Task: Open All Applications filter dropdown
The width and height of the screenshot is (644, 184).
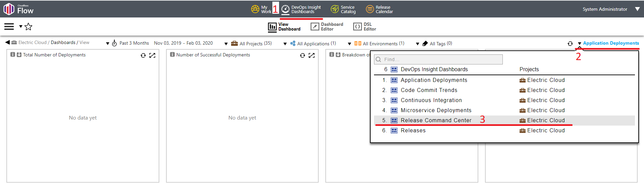Action: tap(285, 44)
